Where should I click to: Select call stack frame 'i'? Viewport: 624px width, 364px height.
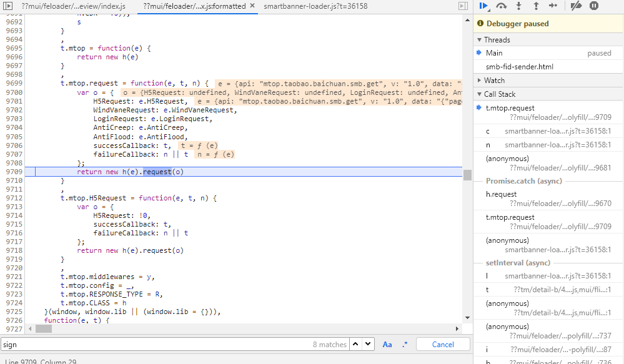coord(548,350)
